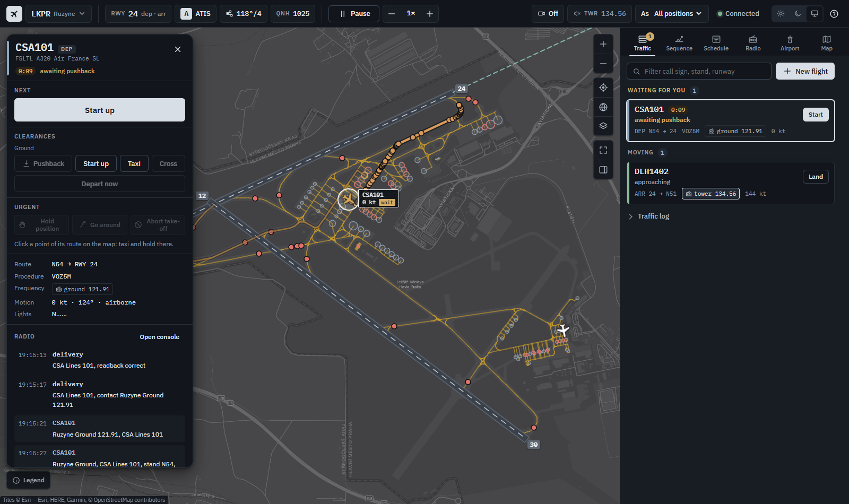Image resolution: width=849 pixels, height=504 pixels.
Task: Click the globe view icon on map
Action: 603,107
